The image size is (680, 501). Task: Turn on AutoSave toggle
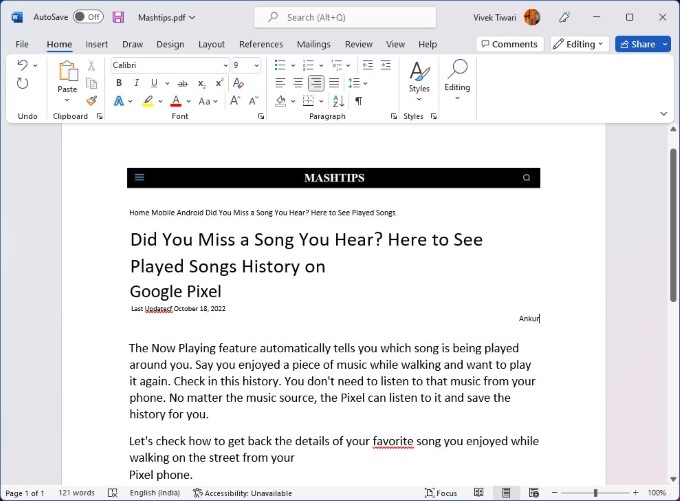88,17
